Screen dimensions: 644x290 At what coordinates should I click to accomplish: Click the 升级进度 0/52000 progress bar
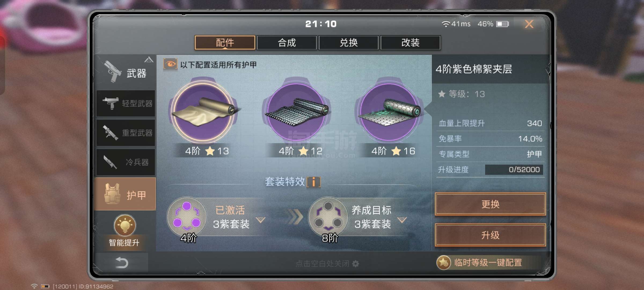(514, 170)
